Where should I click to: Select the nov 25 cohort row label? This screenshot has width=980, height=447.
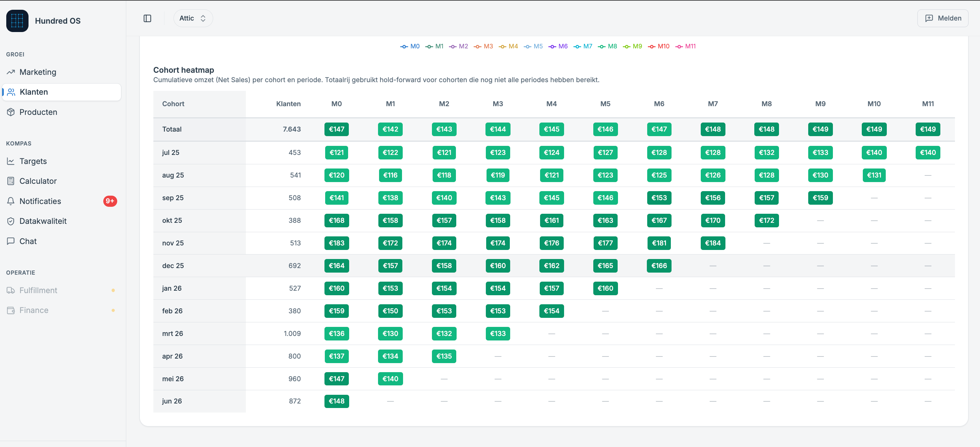pos(173,243)
